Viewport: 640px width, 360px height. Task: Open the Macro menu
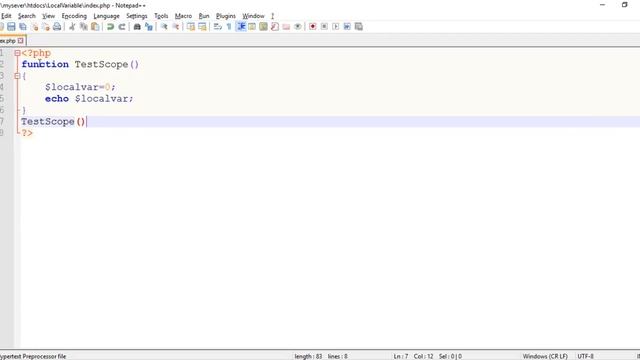[x=183, y=16]
